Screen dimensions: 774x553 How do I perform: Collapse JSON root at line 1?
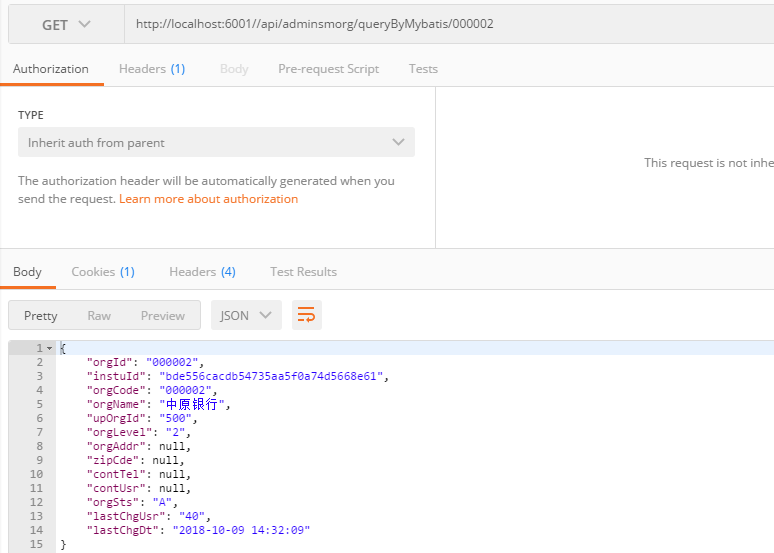click(50, 348)
